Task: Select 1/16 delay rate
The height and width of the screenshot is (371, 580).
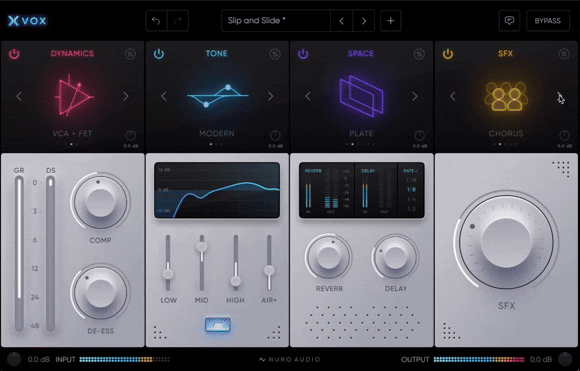Action: pyautogui.click(x=411, y=180)
